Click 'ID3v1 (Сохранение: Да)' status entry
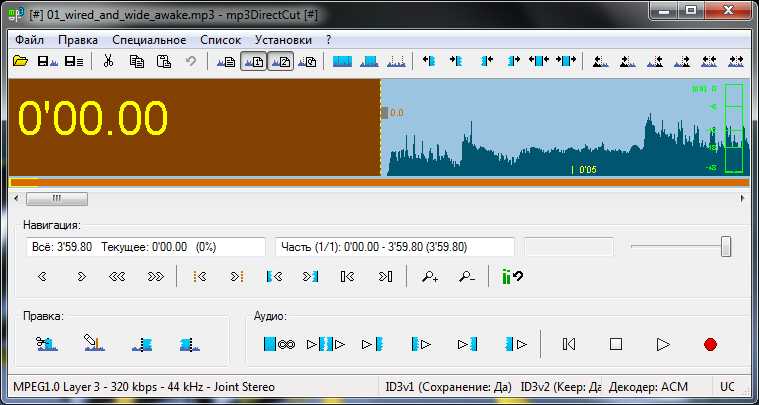The width and height of the screenshot is (759, 405). point(448,387)
